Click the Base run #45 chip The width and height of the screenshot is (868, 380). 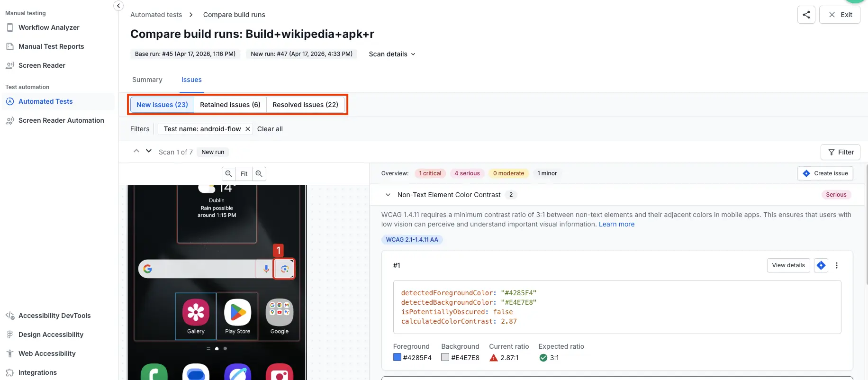[x=185, y=54]
